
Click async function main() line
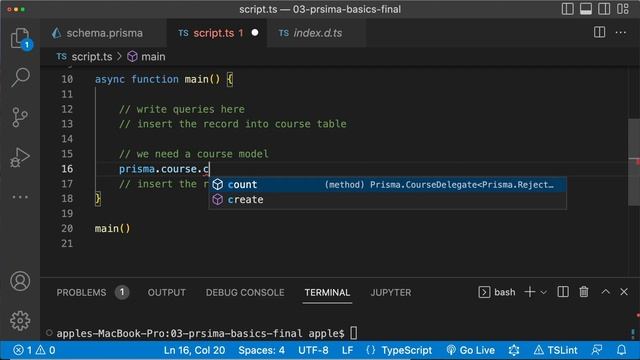(164, 79)
